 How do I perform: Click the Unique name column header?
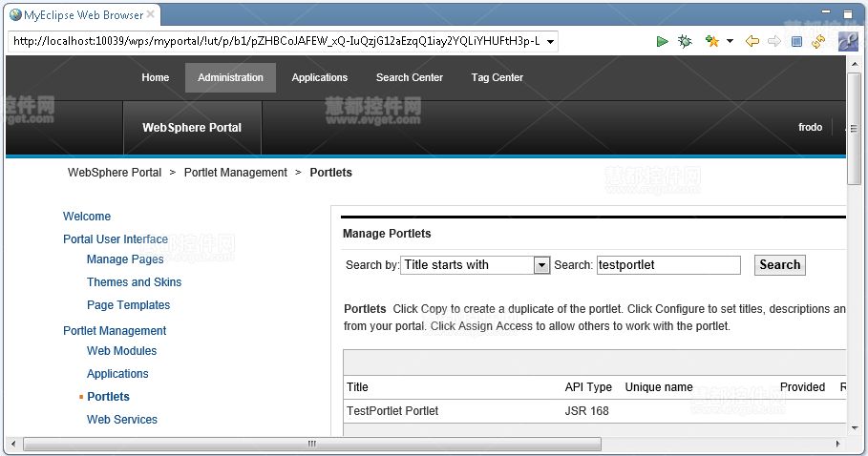pyautogui.click(x=659, y=387)
